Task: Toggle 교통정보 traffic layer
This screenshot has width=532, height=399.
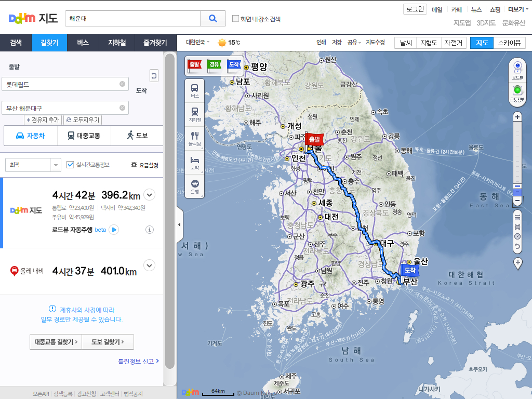Action: (x=517, y=92)
